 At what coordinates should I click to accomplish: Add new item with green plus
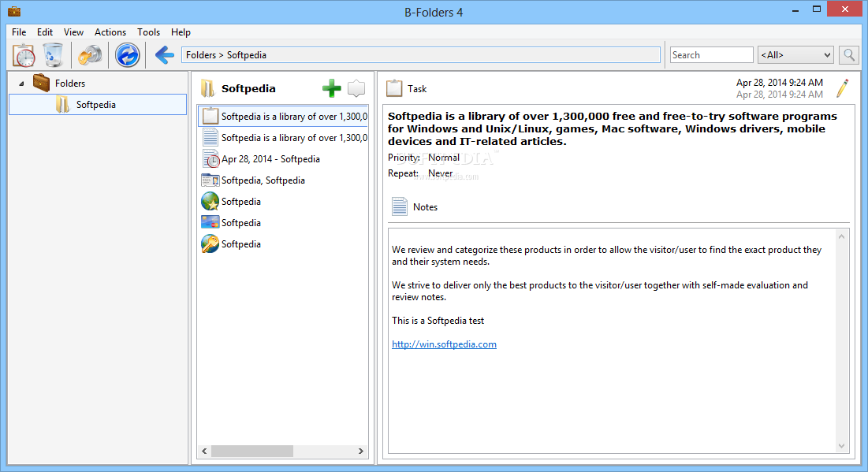[332, 88]
